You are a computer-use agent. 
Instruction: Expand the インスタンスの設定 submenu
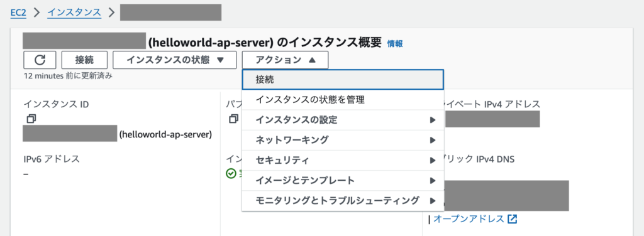tap(343, 120)
